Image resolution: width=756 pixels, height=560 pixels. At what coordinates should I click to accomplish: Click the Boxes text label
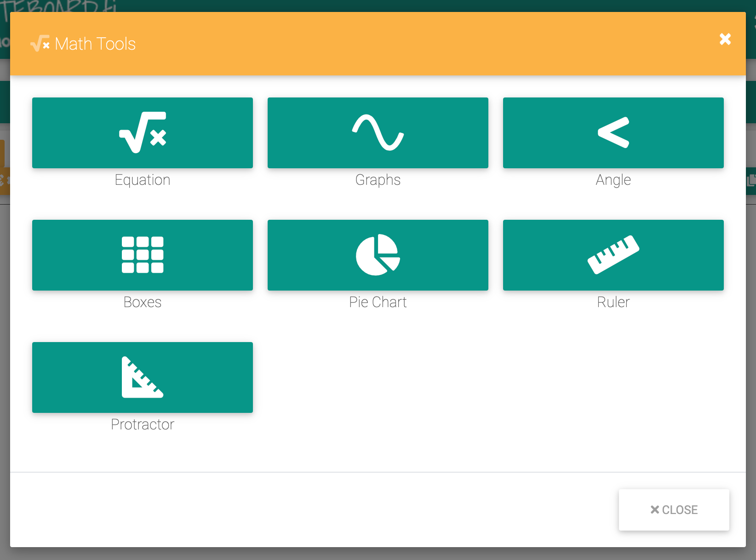[x=143, y=302]
